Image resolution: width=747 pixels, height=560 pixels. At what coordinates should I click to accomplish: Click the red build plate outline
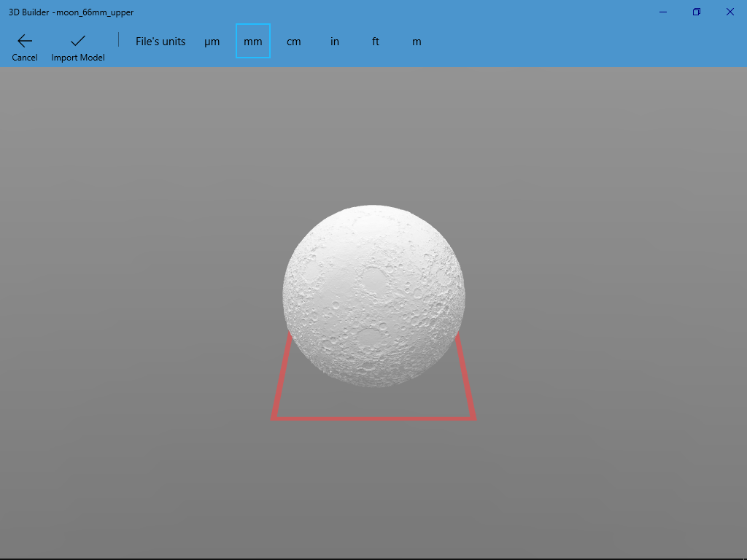click(373, 419)
